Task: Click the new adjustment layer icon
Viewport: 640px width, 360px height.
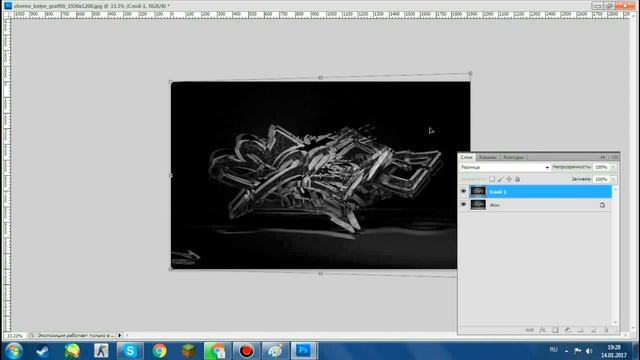Action: pos(568,330)
